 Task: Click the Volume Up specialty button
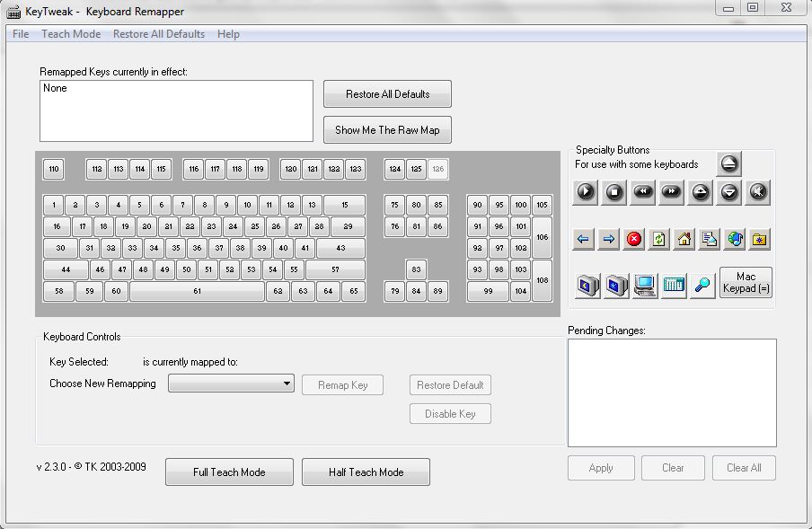pyautogui.click(x=700, y=192)
